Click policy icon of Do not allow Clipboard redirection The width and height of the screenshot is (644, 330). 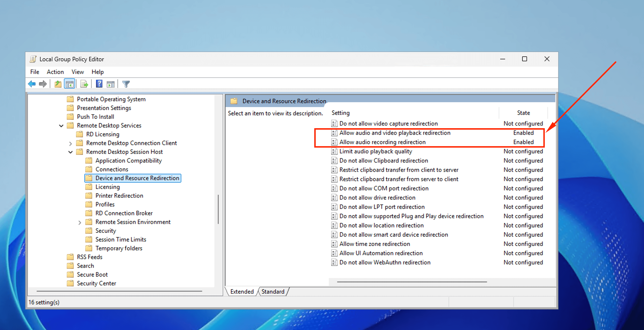tap(334, 161)
